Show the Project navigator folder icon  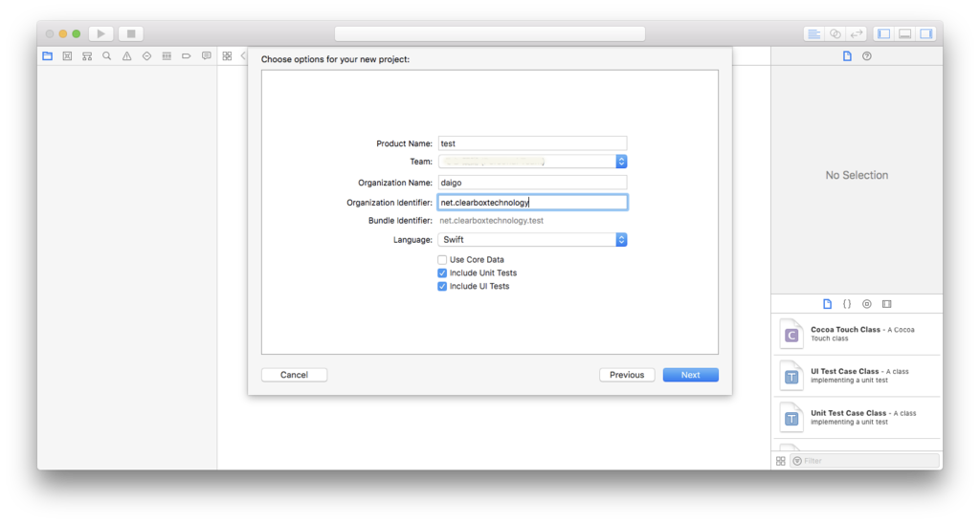48,56
